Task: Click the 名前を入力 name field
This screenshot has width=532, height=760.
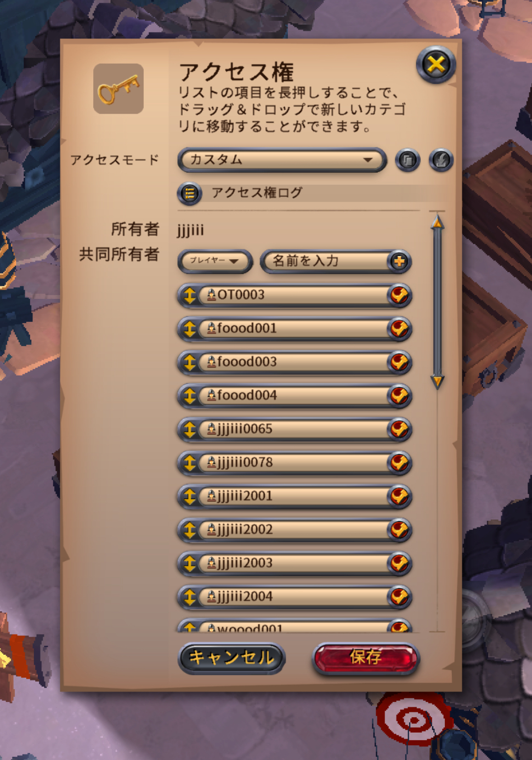Action: [325, 261]
